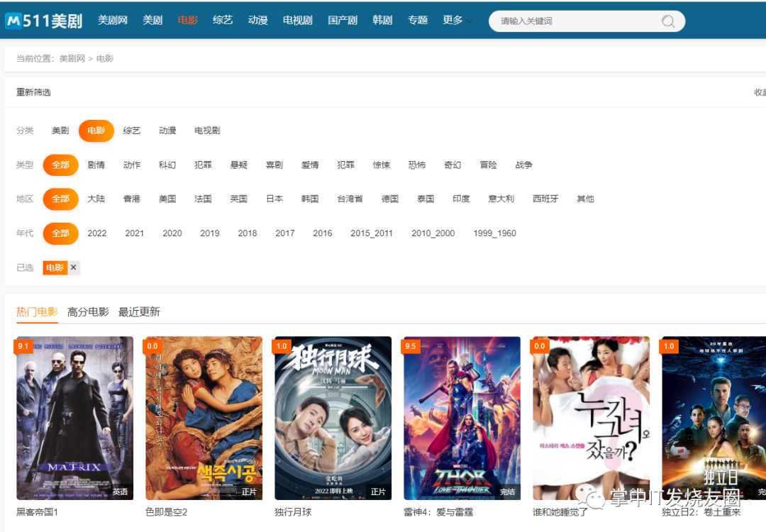
Task: Filter by year 2021
Action: tap(134, 233)
